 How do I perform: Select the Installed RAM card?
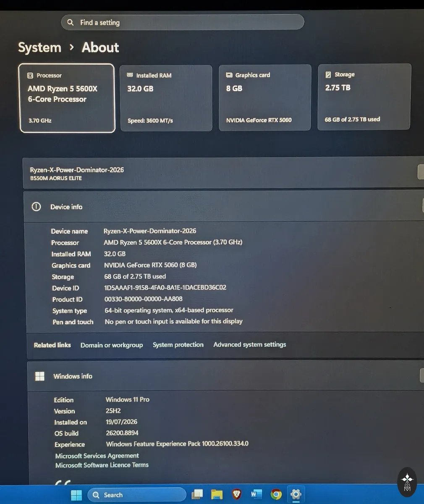[x=166, y=98]
